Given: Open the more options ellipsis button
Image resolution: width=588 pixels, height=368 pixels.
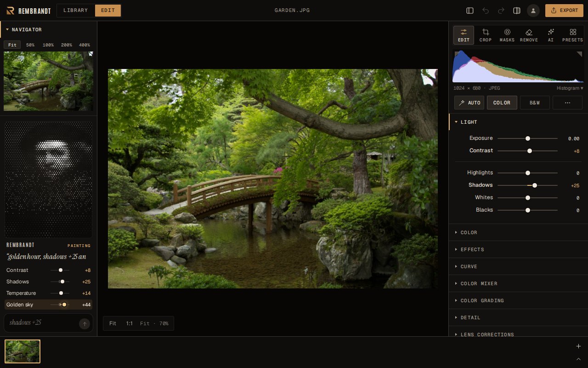Looking at the screenshot, I should click(x=567, y=103).
